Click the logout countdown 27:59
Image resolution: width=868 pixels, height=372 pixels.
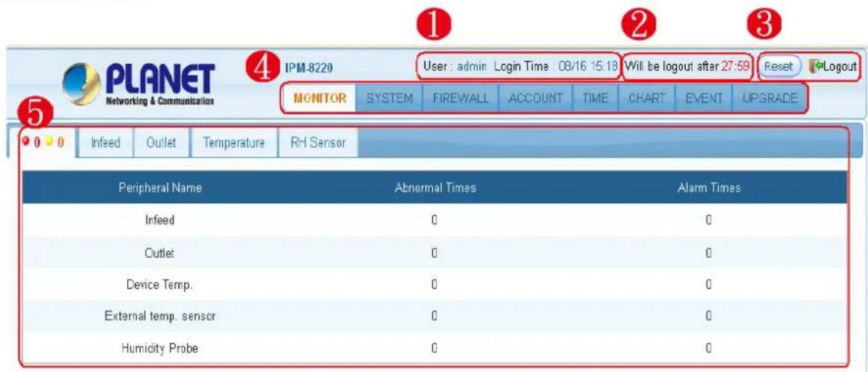click(735, 65)
